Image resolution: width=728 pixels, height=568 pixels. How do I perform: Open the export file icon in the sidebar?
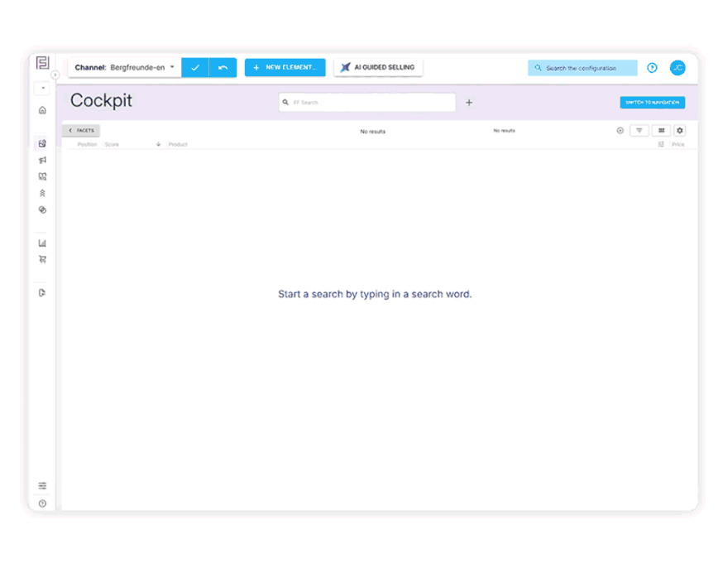pyautogui.click(x=42, y=293)
